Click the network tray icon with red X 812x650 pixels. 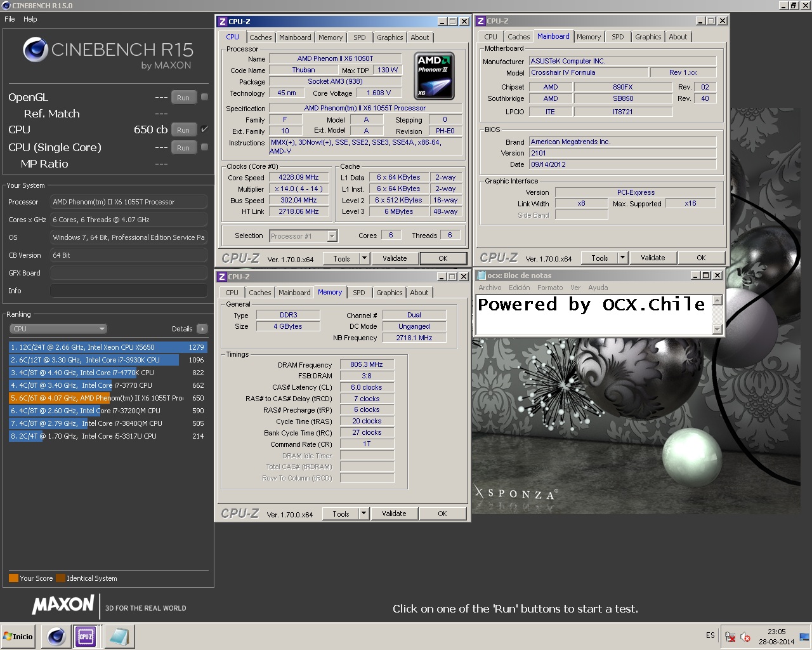pyautogui.click(x=730, y=637)
